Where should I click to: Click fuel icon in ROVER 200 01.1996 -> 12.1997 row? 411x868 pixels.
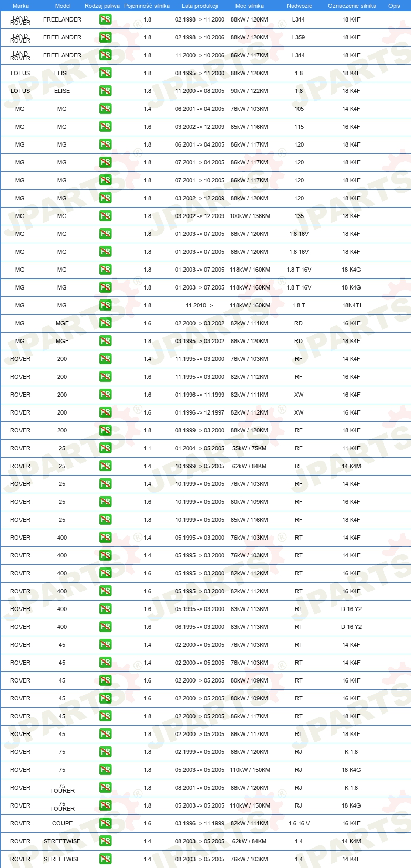[x=106, y=412]
